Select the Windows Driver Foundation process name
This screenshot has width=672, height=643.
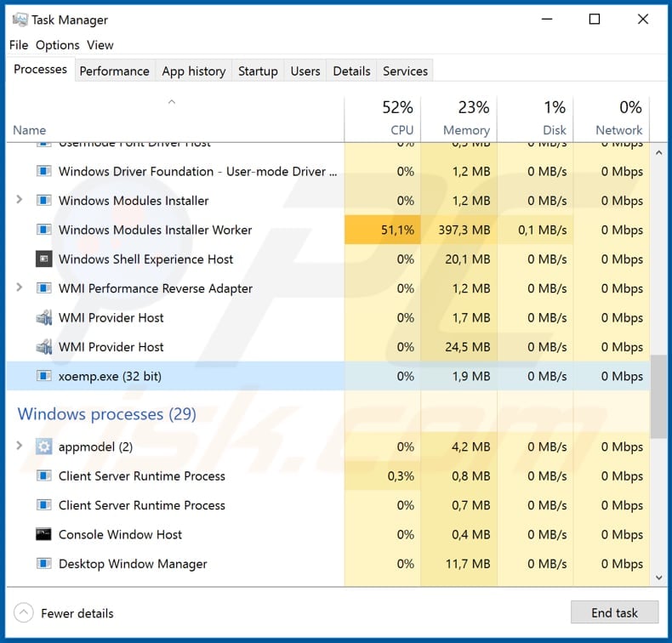pos(197,171)
